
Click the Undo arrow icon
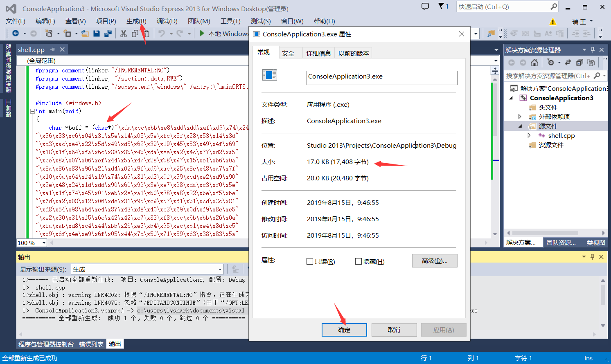click(162, 34)
